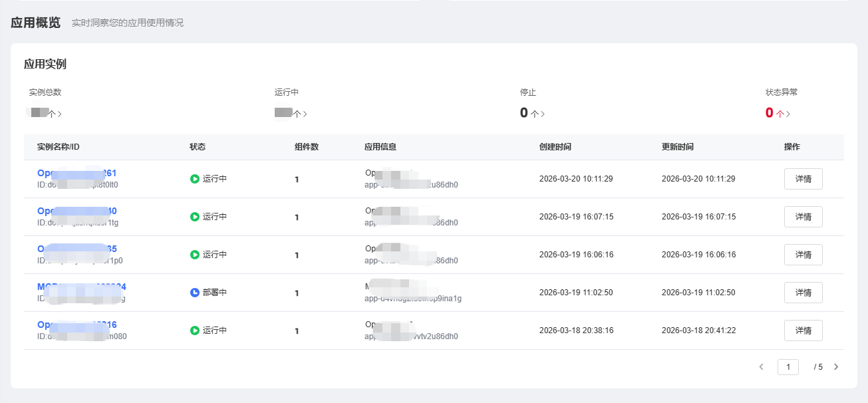Screen dimensions: 868x403
Task: Click blue deploying status icon in fourth row
Action: pos(195,293)
